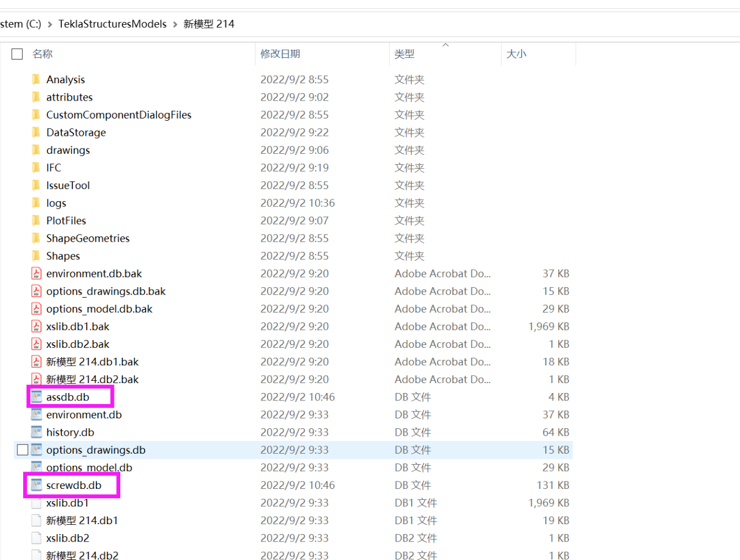Click the assdb.db file icon
740x560 pixels.
(36, 397)
